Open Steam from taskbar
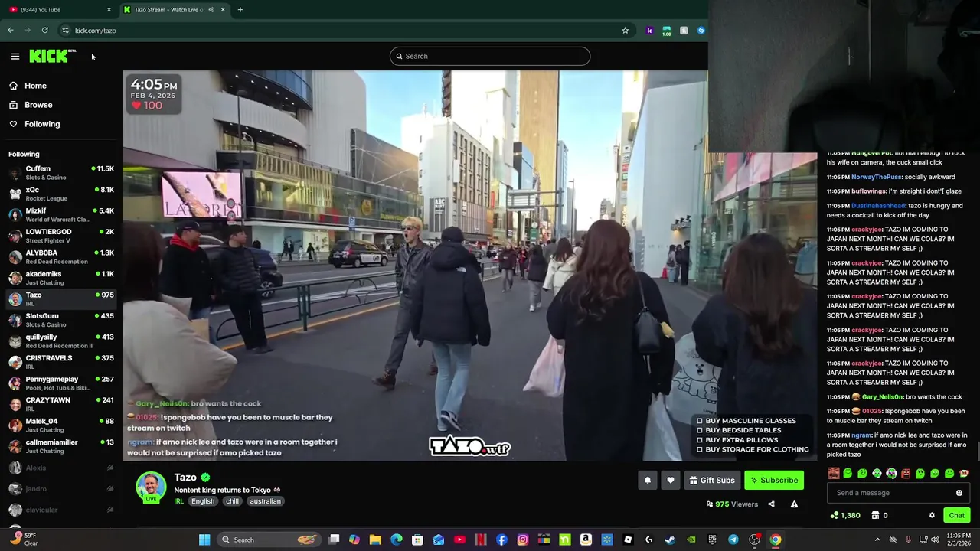The image size is (980, 551). (x=670, y=540)
